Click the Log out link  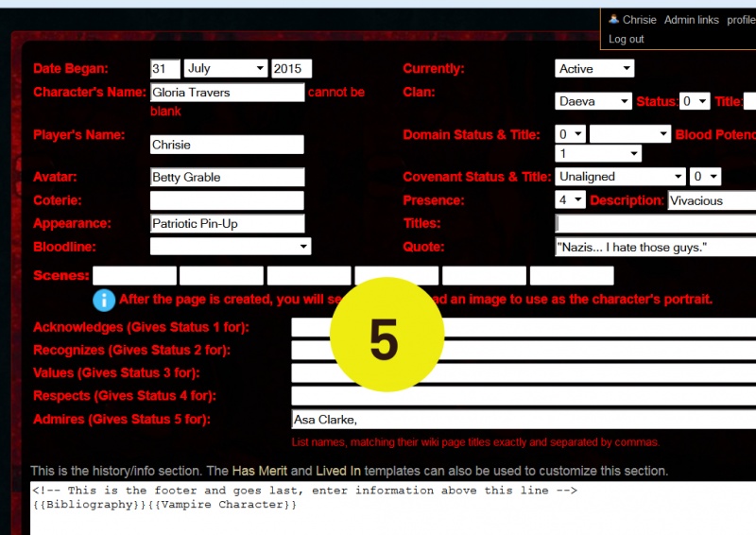click(626, 39)
